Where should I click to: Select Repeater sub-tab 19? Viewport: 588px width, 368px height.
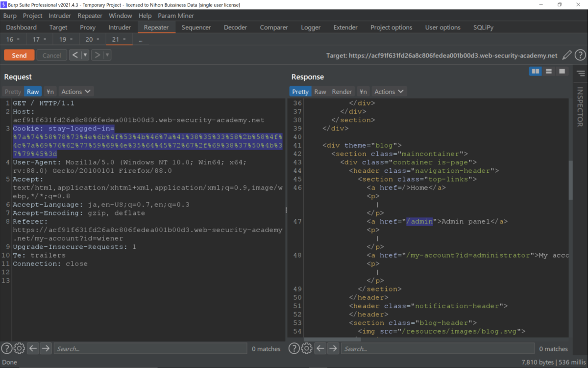tap(63, 39)
